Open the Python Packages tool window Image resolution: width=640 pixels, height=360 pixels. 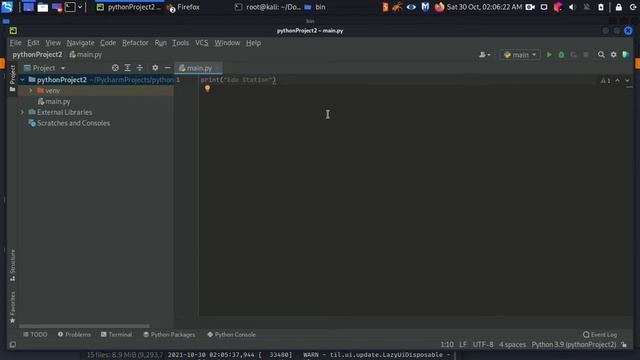[x=169, y=335]
